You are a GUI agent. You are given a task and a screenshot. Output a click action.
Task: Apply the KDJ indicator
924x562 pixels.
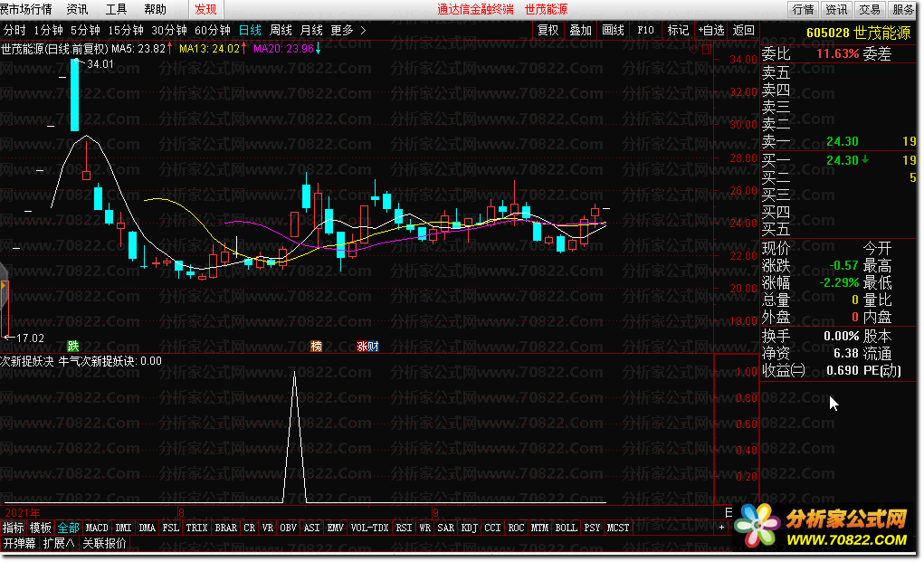coord(470,528)
